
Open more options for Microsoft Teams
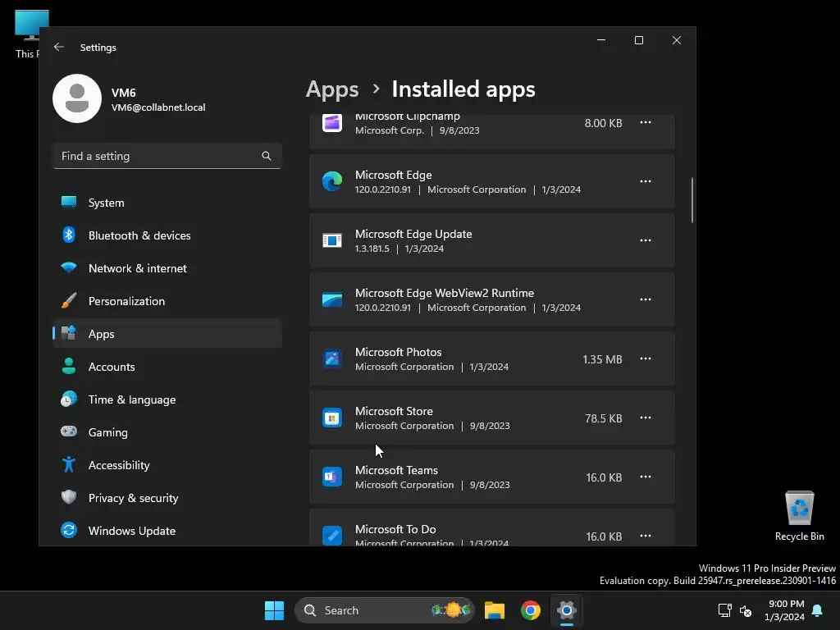click(646, 477)
